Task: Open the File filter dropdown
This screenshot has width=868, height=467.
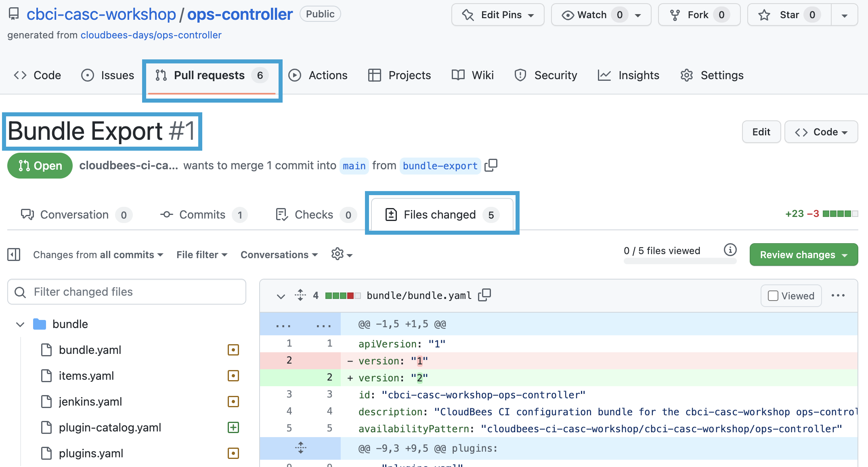Action: [202, 255]
